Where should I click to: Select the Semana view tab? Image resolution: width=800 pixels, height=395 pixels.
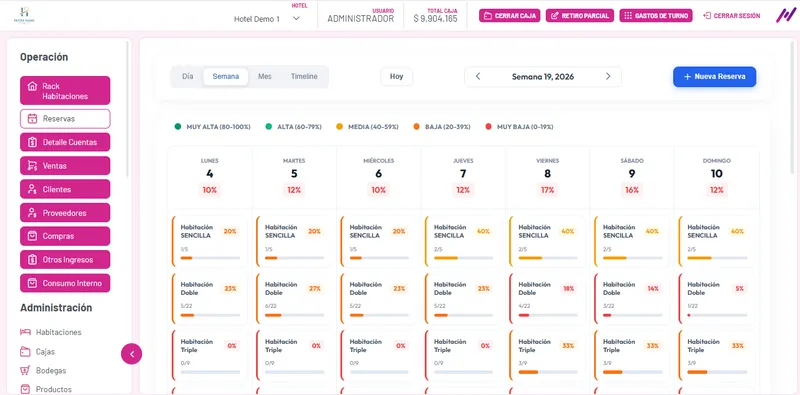coord(226,77)
